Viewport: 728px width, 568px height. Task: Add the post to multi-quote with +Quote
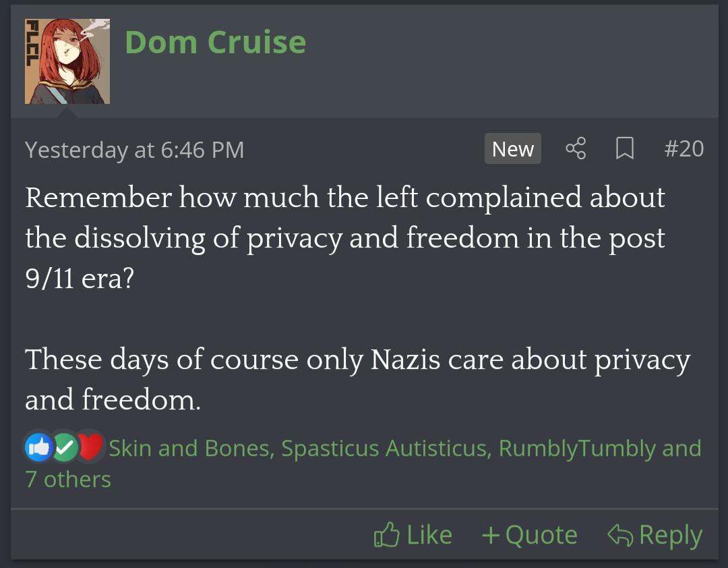point(529,536)
